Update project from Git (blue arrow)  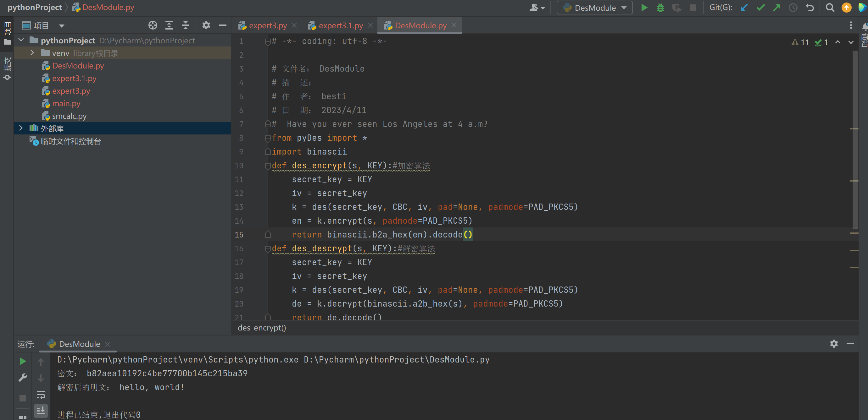coord(744,8)
